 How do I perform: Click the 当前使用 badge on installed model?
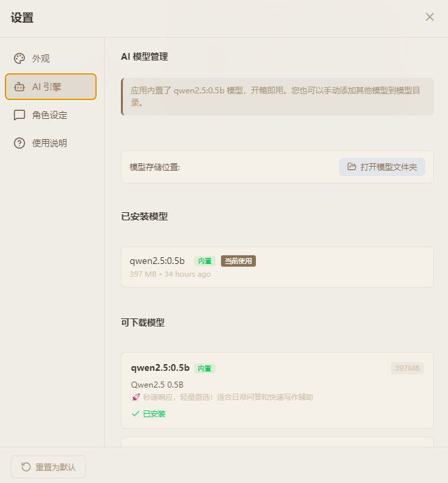(238, 261)
